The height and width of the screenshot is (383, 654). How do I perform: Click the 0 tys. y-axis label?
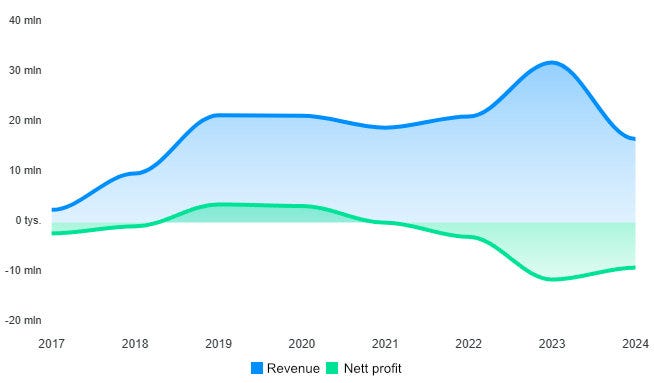tap(28, 220)
